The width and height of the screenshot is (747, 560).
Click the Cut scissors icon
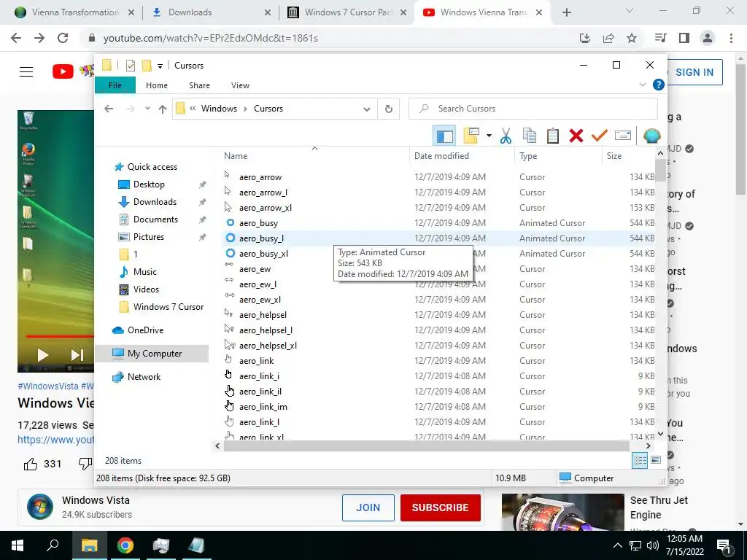click(506, 136)
